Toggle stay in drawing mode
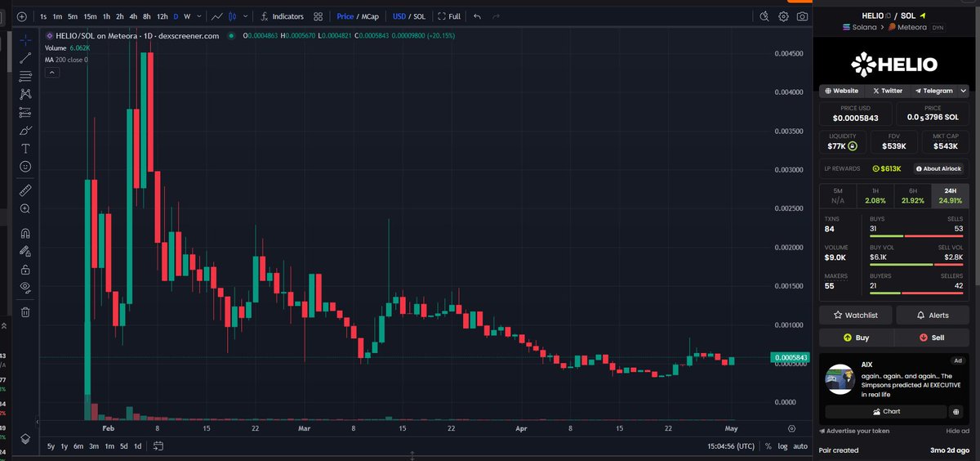 point(25,251)
